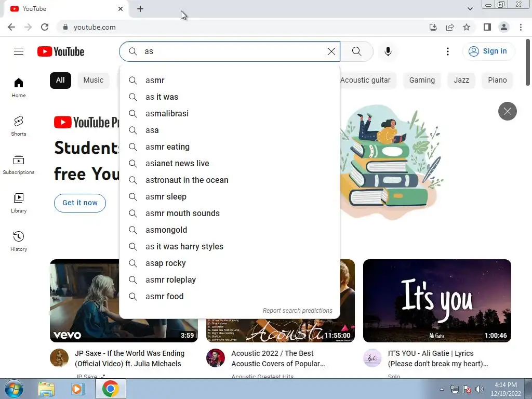Choose the 'as it was' suggestion
Viewport: 532px width, 399px height.
coord(230,97)
